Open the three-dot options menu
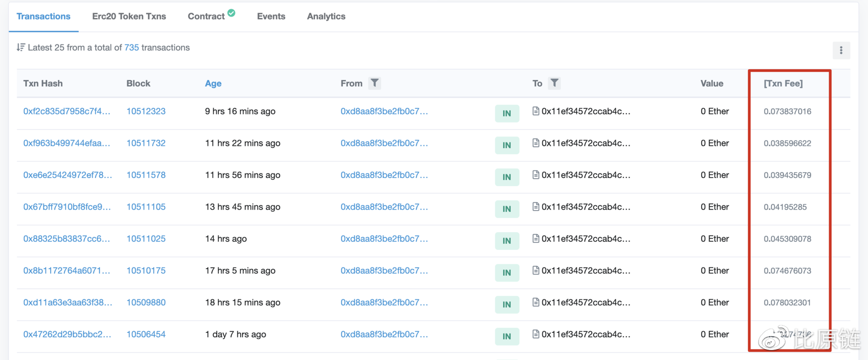Viewport: 868px width, 360px height. [841, 50]
